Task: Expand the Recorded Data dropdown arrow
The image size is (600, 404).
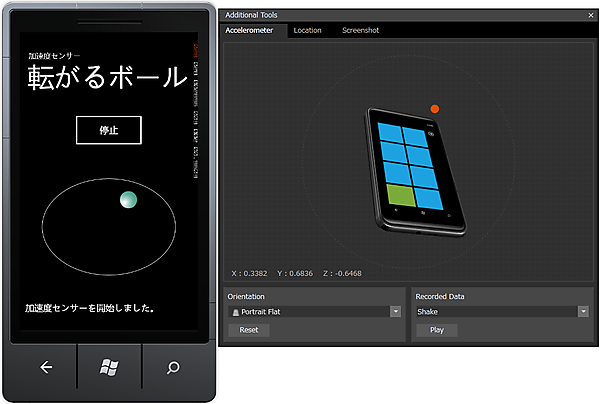Action: pyautogui.click(x=584, y=311)
